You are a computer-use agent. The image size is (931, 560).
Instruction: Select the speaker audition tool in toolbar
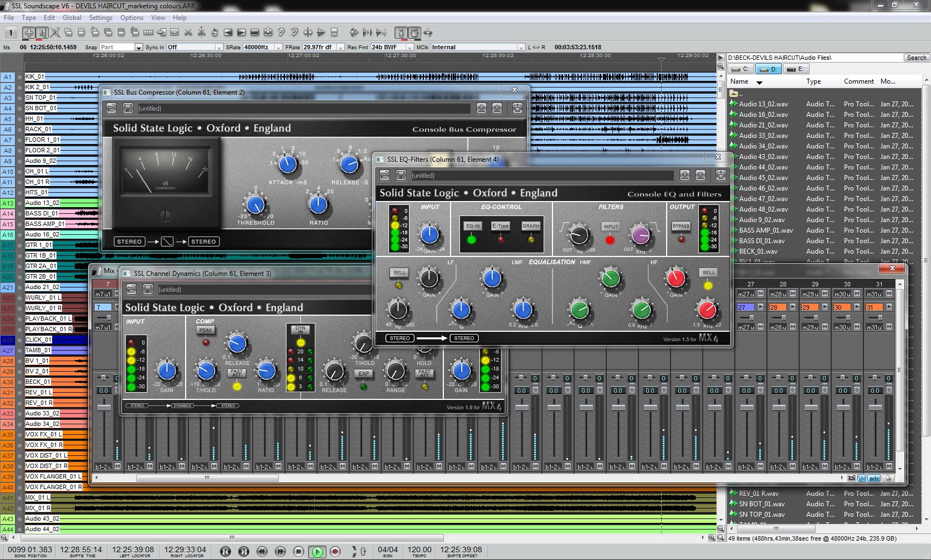pyautogui.click(x=42, y=33)
